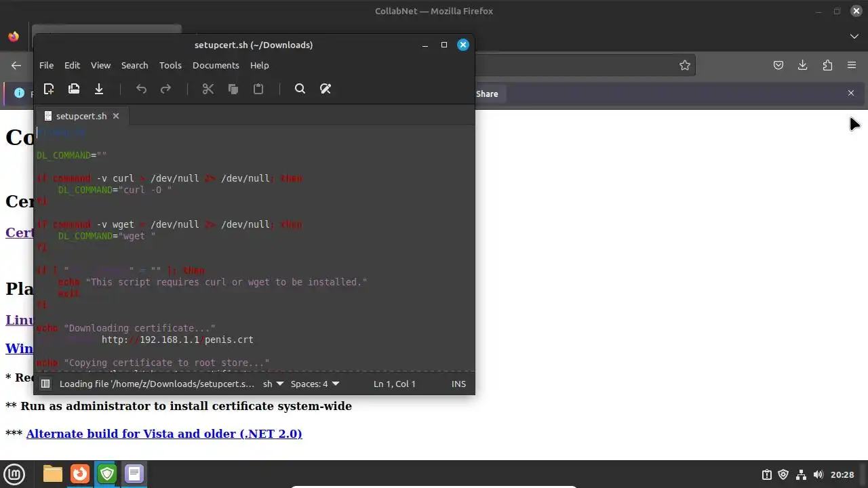Open 'Alternate build for Vista and older' link
The height and width of the screenshot is (488, 868).
[x=164, y=434]
